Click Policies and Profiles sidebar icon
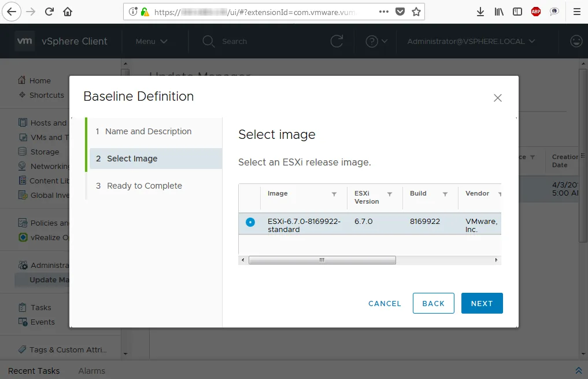This screenshot has height=379, width=588. (x=23, y=223)
